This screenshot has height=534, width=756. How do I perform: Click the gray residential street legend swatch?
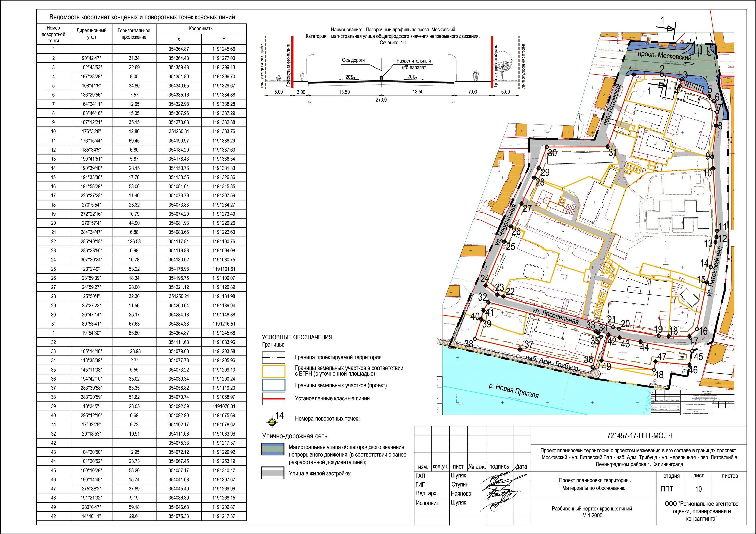coord(273,473)
